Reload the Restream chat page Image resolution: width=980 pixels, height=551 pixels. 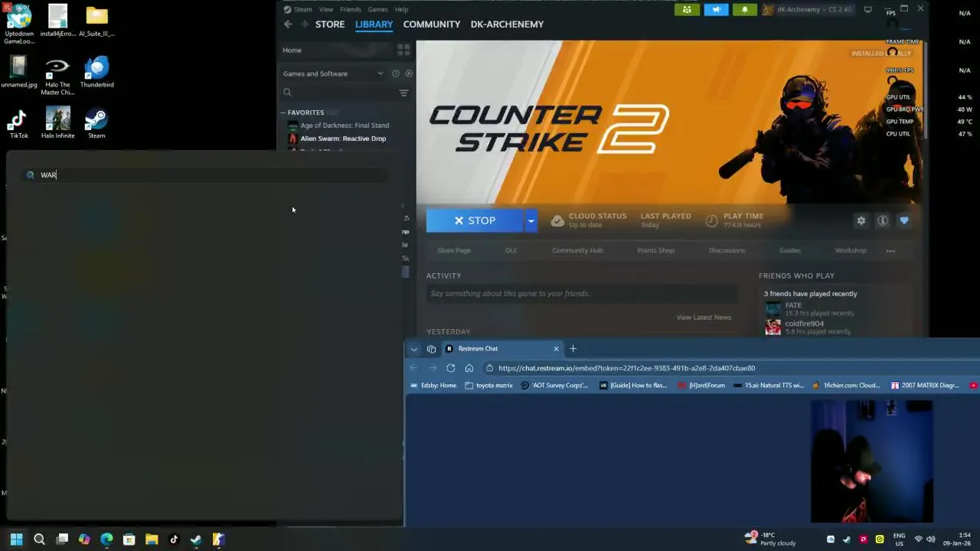tap(451, 368)
